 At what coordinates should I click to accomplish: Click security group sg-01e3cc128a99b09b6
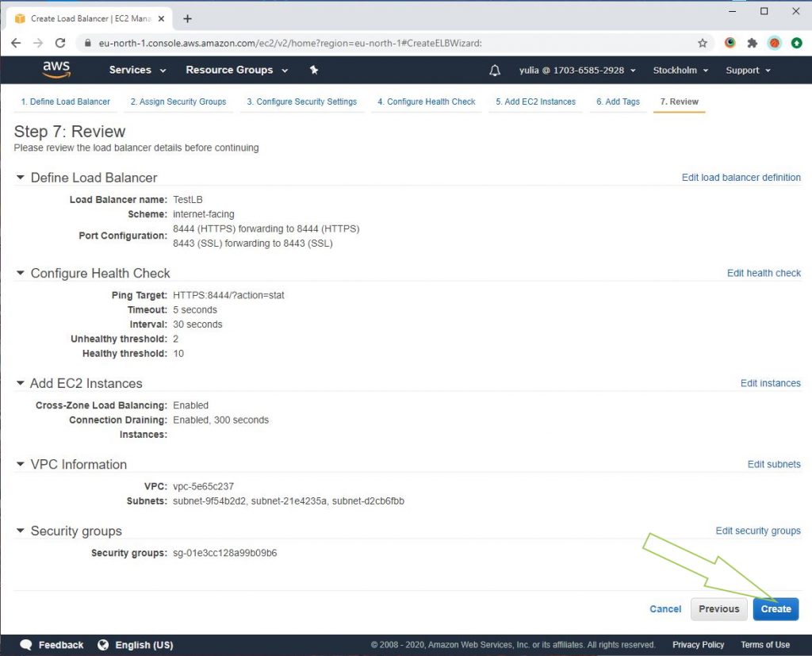pyautogui.click(x=224, y=552)
